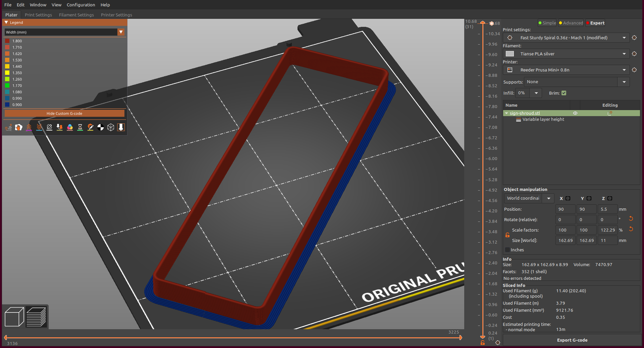Open the Configuration menu
This screenshot has height=348, width=644.
point(80,5)
